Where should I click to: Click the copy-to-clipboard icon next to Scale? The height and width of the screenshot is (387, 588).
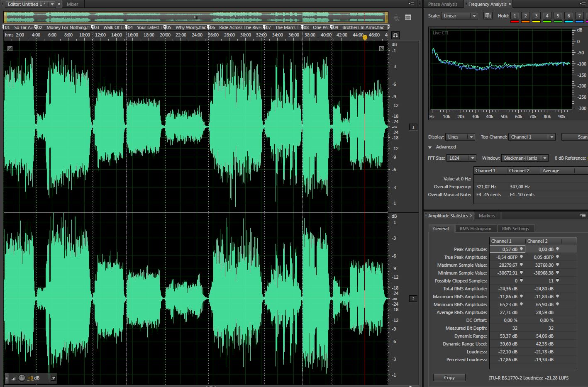pyautogui.click(x=488, y=16)
